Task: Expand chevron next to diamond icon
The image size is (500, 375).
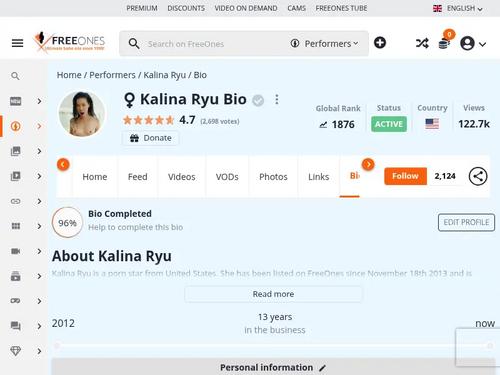Action: click(x=39, y=351)
